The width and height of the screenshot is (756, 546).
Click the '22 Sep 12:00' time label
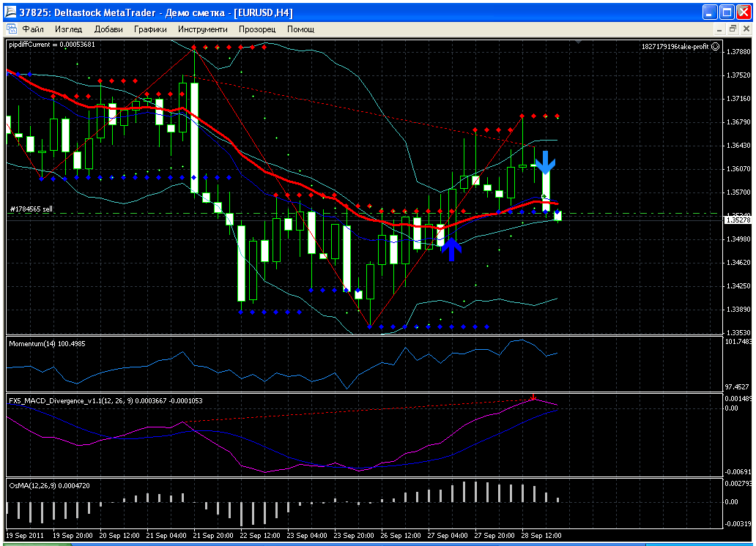(260, 536)
